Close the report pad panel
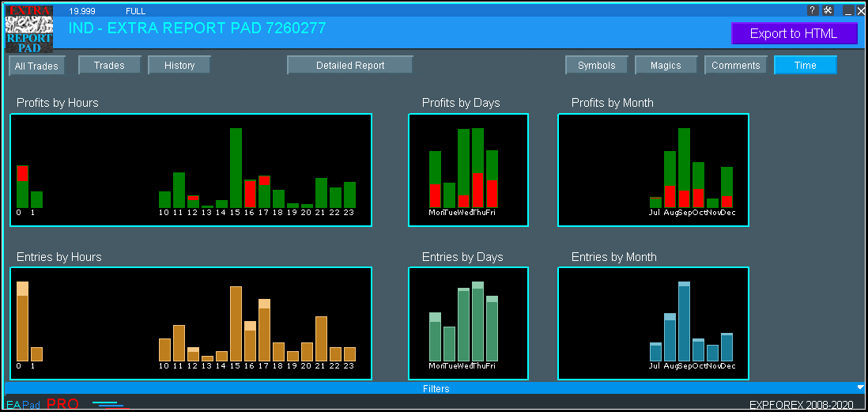Screen dimensions: 868x412 point(859,10)
